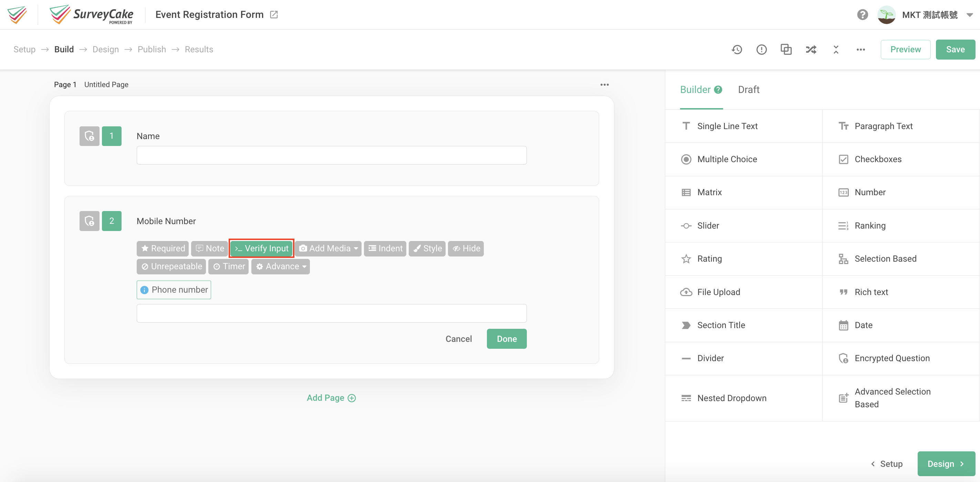Go to the Publish step

[x=152, y=50]
